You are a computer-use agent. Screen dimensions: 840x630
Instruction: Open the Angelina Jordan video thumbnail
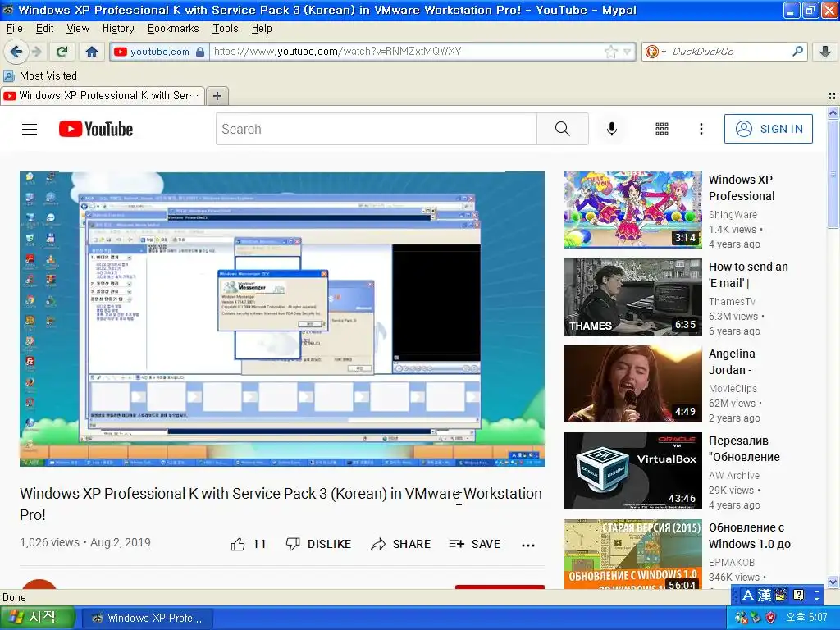pos(632,384)
